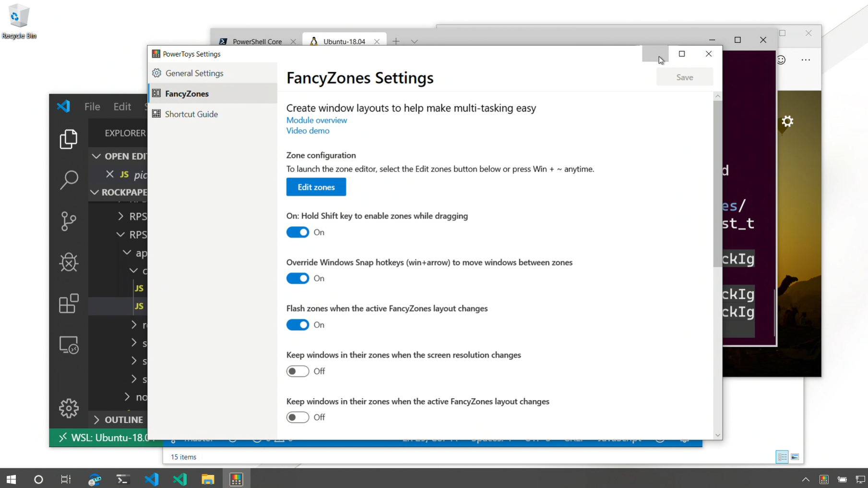Open the green VS Code Insiders taskbar icon
Image resolution: width=868 pixels, height=488 pixels.
pos(179,479)
